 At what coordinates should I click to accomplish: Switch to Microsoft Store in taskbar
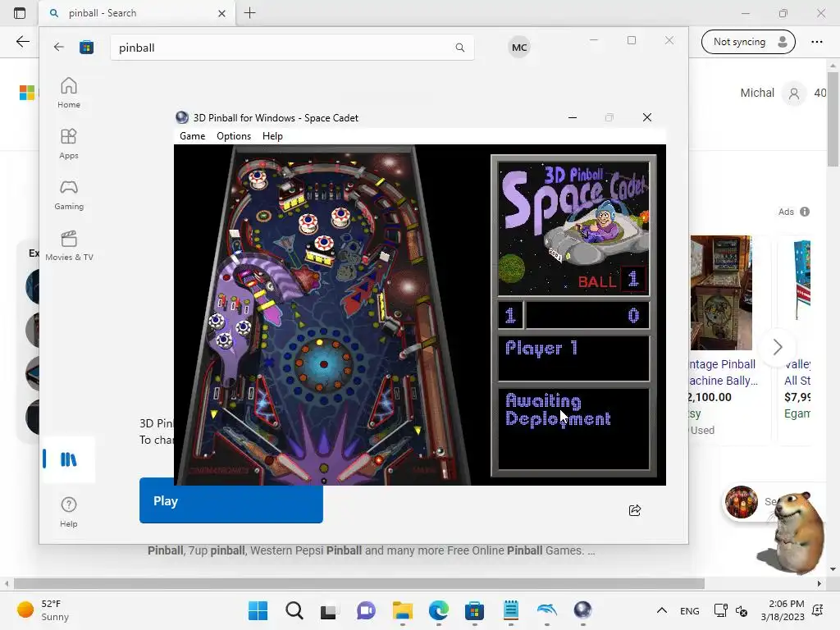475,610
